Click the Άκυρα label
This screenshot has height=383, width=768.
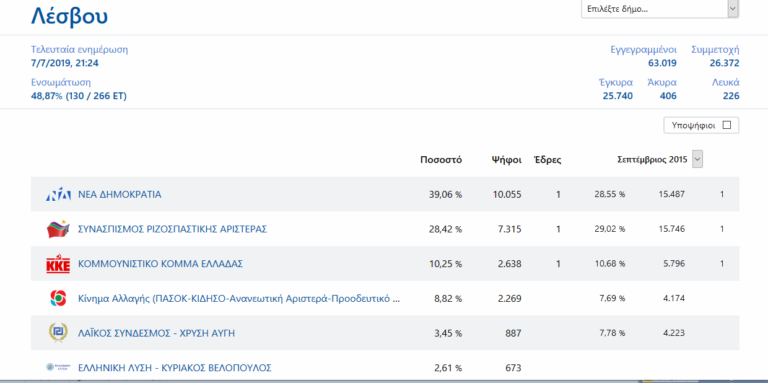tap(662, 82)
